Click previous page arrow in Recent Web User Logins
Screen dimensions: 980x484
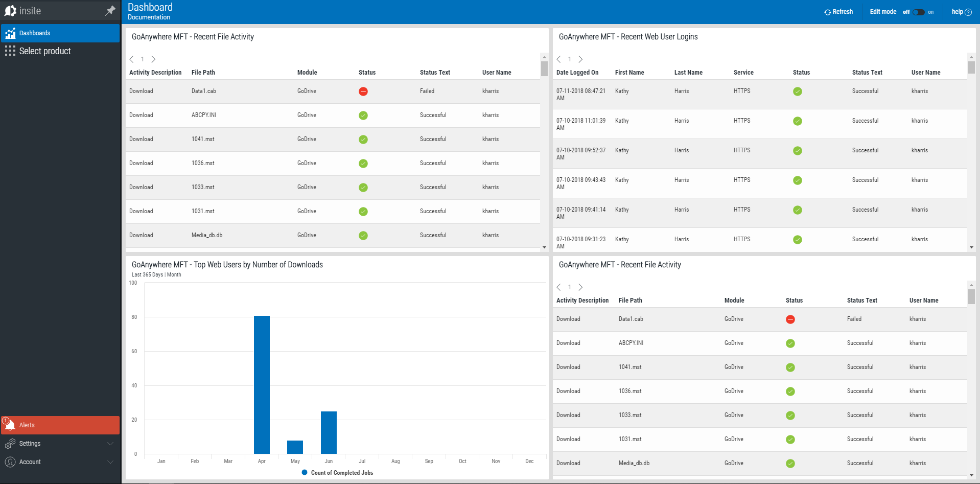pos(558,59)
